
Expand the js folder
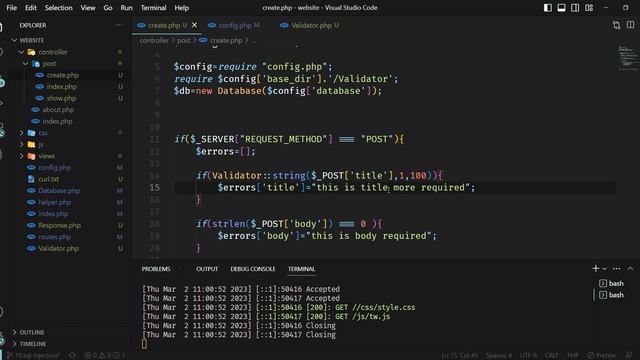[21, 144]
